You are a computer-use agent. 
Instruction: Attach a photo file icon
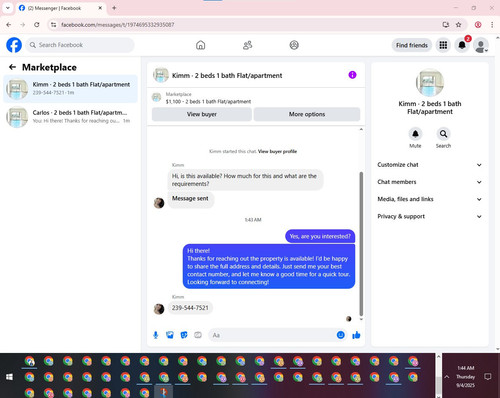point(170,335)
